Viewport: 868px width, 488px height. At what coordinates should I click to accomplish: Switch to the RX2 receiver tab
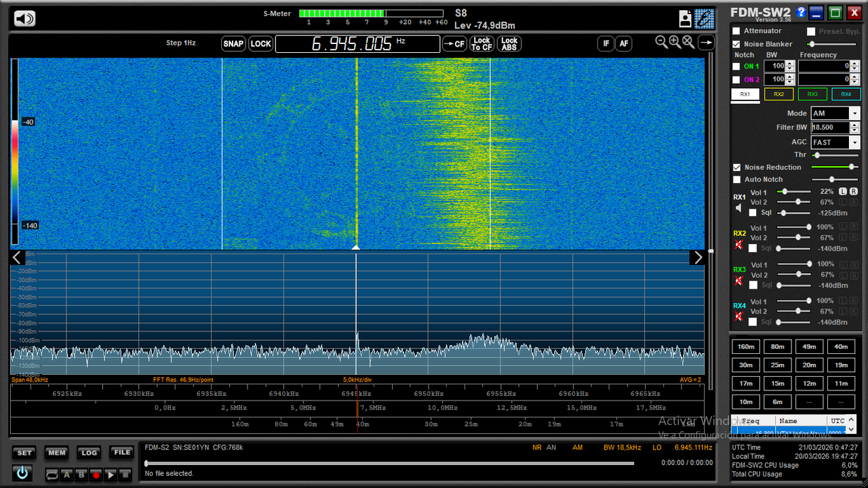coord(778,94)
